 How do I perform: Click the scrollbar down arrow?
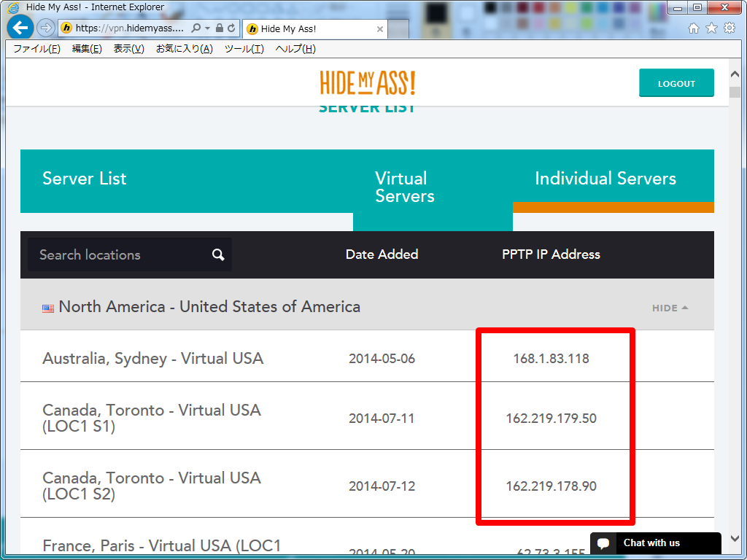coord(735,539)
